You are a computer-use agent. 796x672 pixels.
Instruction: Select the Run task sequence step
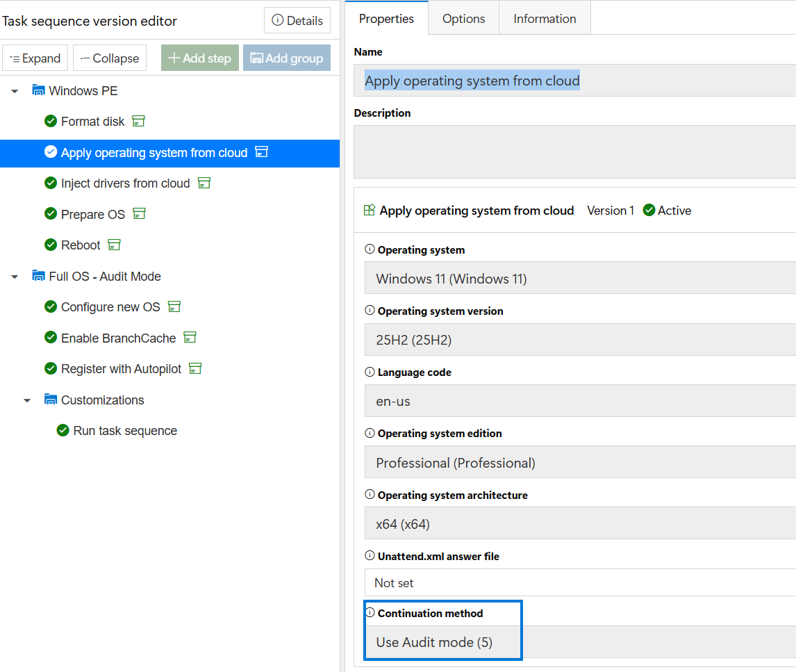pos(125,431)
